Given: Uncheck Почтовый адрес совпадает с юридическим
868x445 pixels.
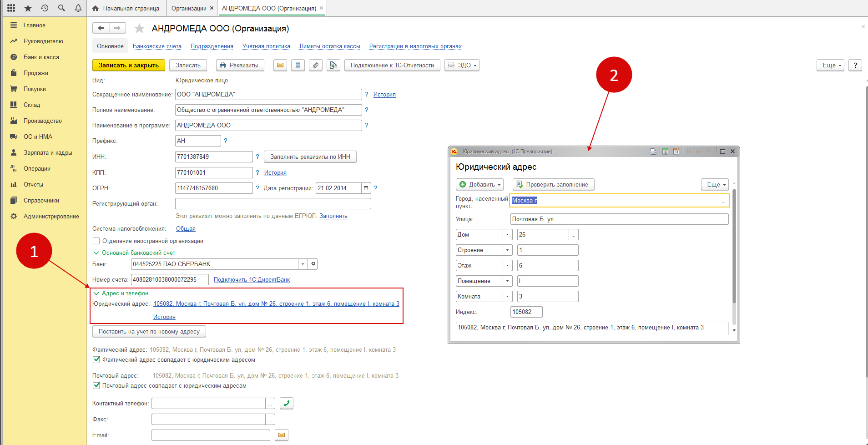Looking at the screenshot, I should [x=96, y=386].
